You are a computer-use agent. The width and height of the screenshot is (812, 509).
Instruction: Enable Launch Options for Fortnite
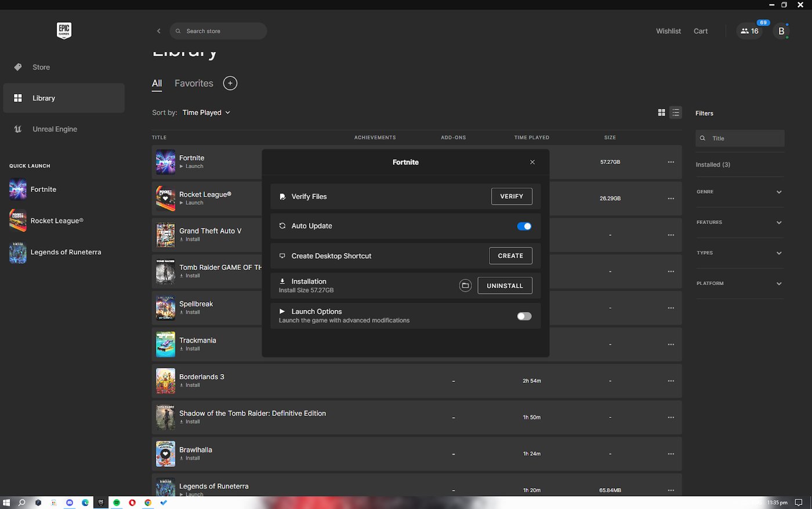click(524, 316)
